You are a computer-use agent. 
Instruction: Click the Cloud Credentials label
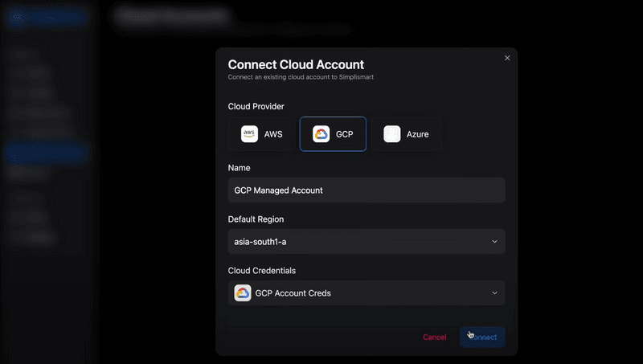pyautogui.click(x=262, y=271)
